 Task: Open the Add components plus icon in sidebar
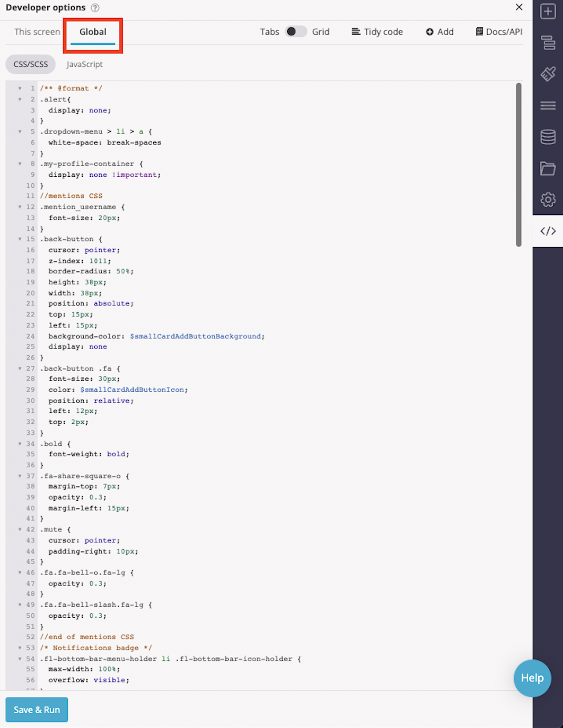tap(548, 12)
